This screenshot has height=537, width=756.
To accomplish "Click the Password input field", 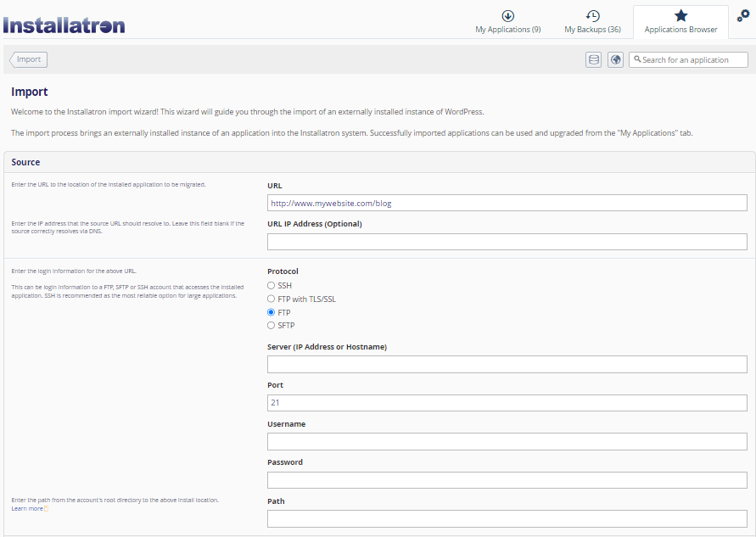I will (x=507, y=480).
